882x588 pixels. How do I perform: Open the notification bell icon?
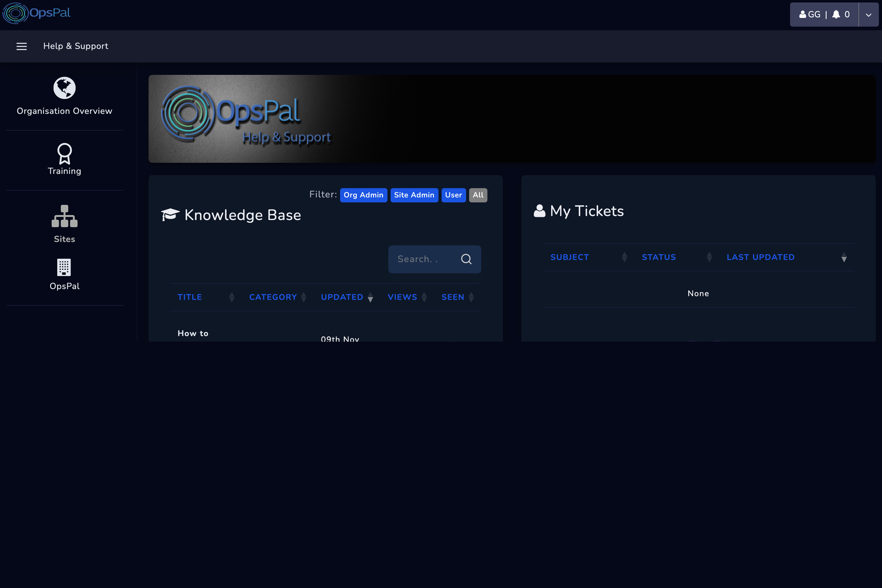836,14
